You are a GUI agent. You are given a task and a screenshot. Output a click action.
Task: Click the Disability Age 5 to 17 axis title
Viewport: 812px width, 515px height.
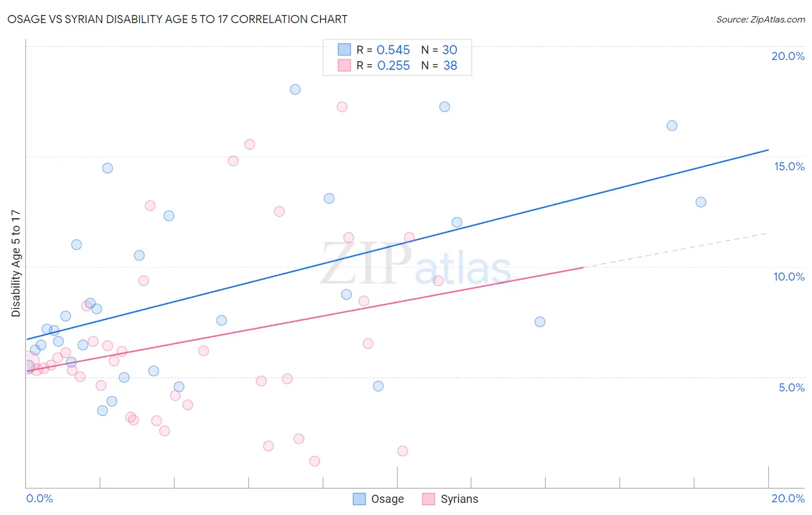(x=16, y=263)
